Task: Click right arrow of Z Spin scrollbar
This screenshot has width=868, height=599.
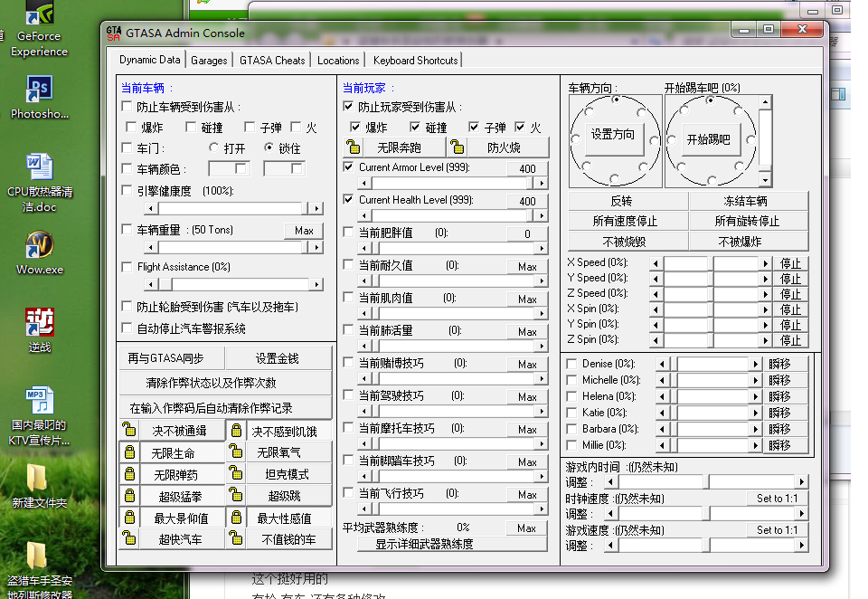Action: (x=766, y=340)
